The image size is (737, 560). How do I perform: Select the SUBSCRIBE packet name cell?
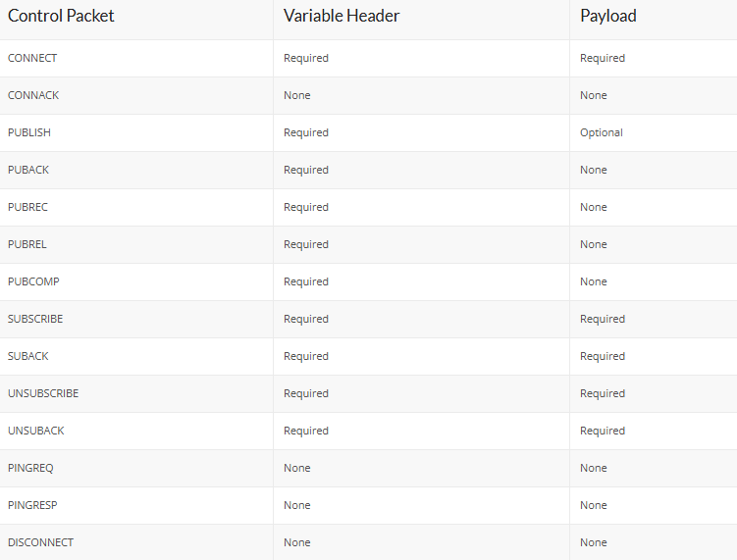(x=35, y=319)
